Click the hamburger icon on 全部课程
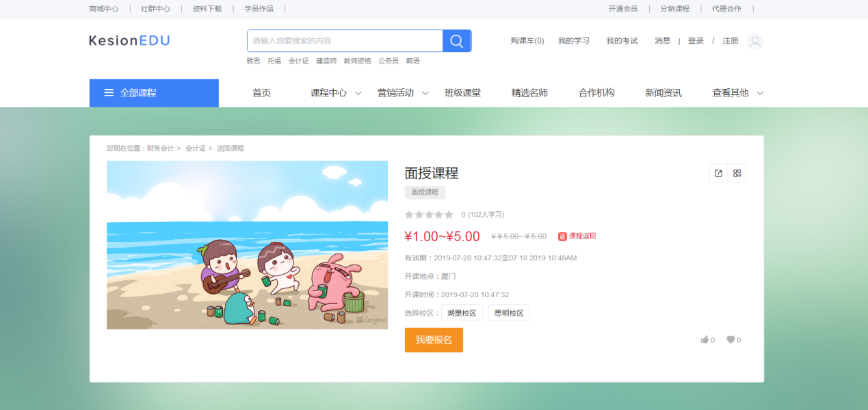Screen dimensions: 868x410 pos(107,92)
